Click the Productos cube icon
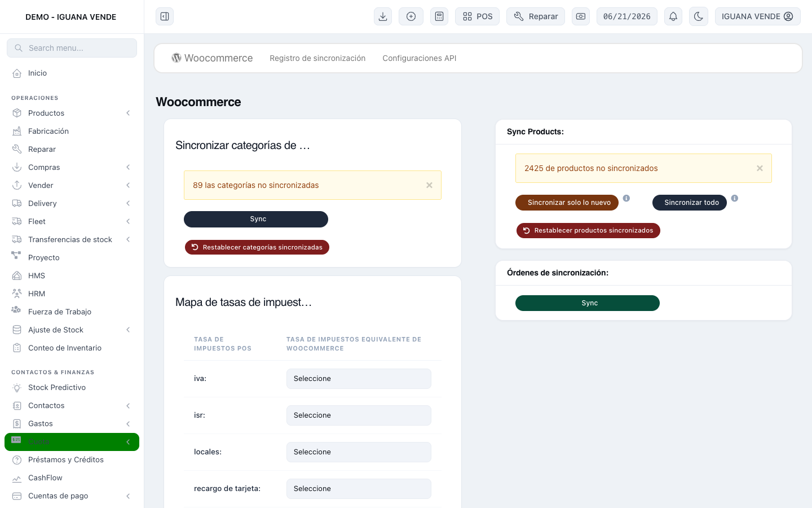The width and height of the screenshot is (812, 508). [x=17, y=113]
